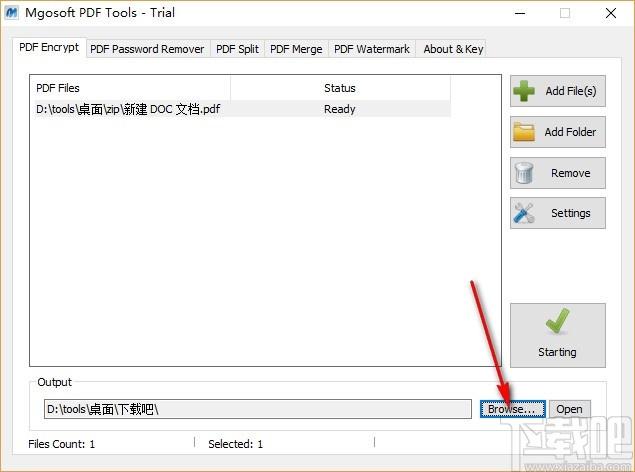Screen dimensions: 635x472
Task: Show the About & Key tab
Action: [x=453, y=49]
